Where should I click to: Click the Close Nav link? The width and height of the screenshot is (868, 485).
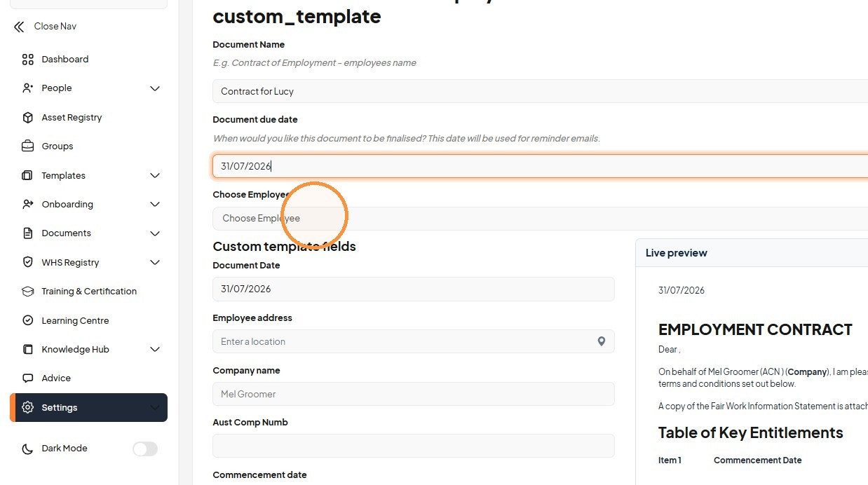tap(55, 27)
